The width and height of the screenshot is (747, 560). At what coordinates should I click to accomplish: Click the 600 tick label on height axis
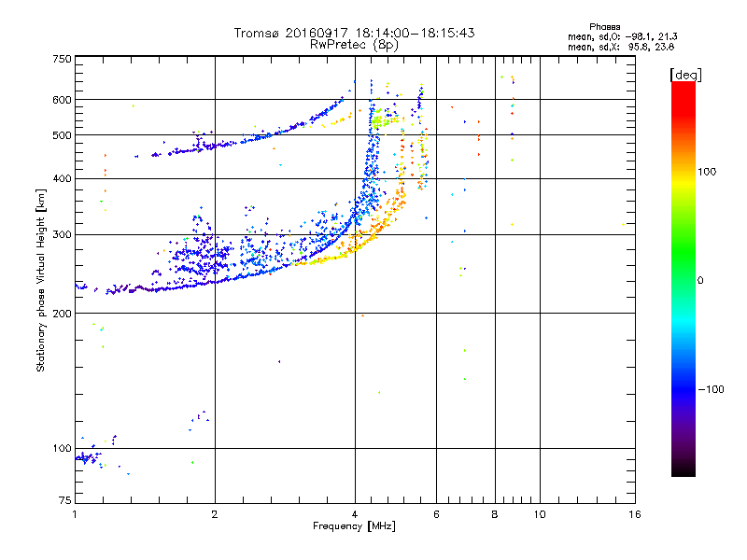(x=62, y=100)
